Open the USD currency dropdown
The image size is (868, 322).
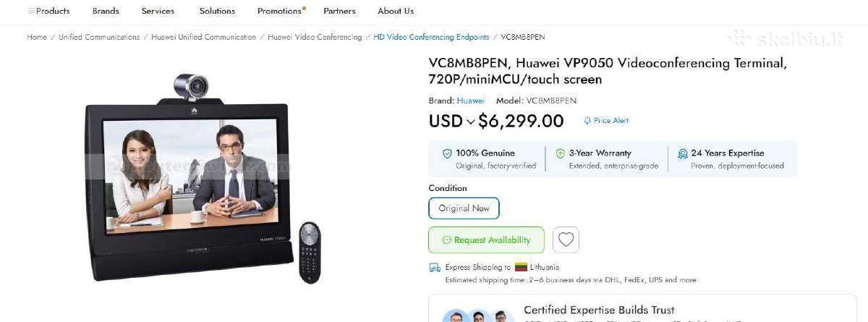(x=452, y=122)
